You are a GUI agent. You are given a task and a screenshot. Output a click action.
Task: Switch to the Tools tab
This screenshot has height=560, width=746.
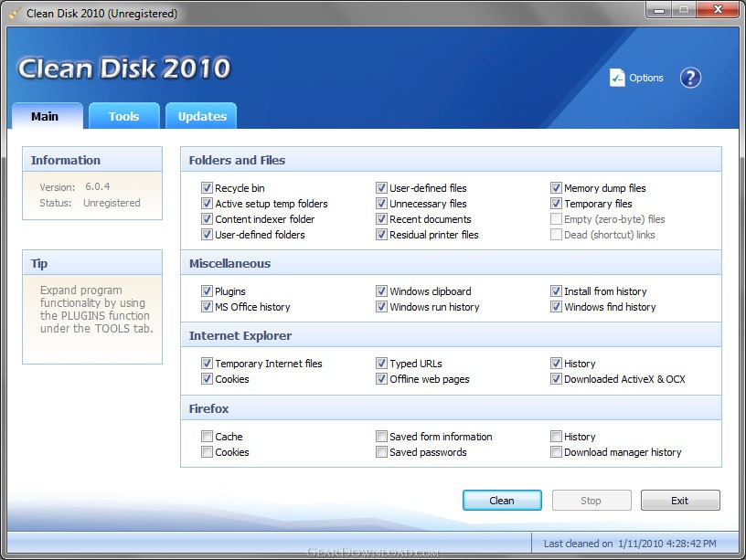point(123,116)
